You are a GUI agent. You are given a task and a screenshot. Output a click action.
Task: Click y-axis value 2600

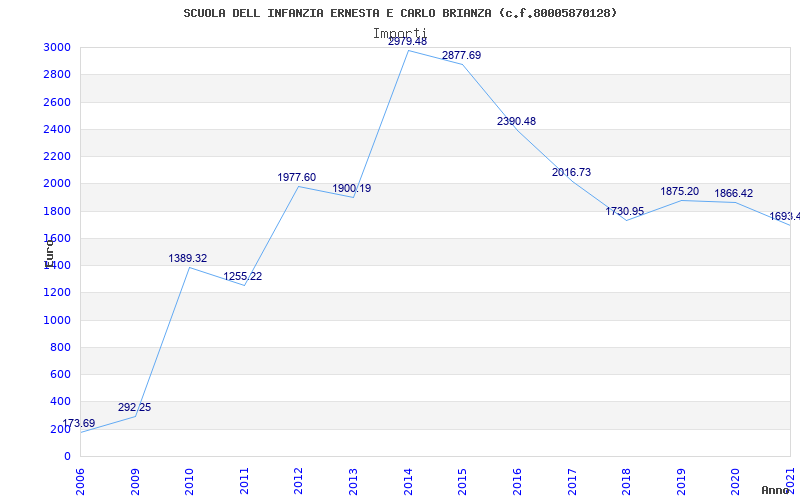point(58,102)
